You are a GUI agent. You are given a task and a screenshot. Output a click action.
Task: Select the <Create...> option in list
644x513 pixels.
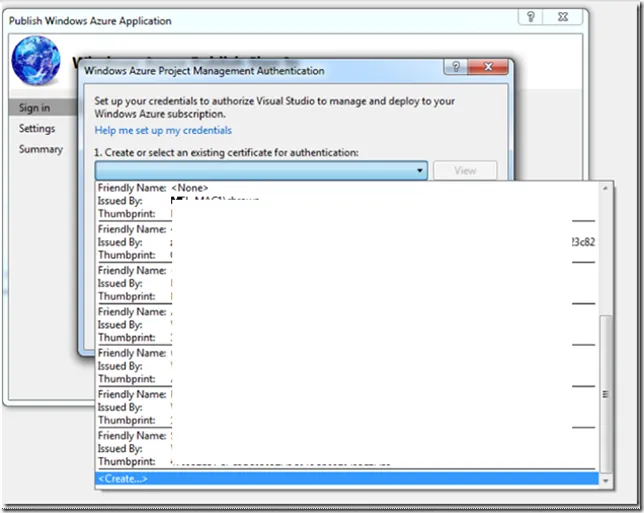347,478
